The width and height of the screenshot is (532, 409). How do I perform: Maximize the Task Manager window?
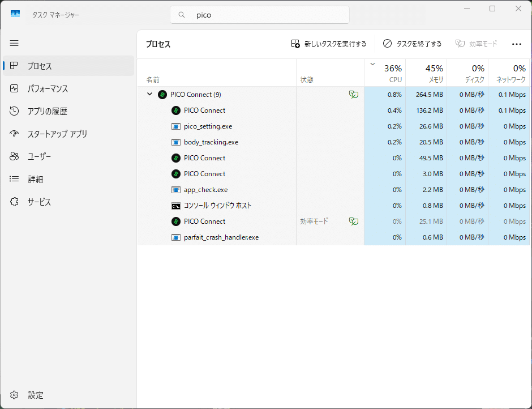492,9
